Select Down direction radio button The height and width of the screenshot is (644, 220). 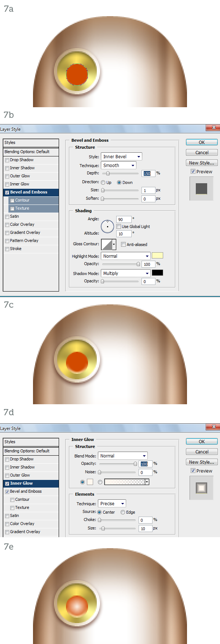coord(119,182)
